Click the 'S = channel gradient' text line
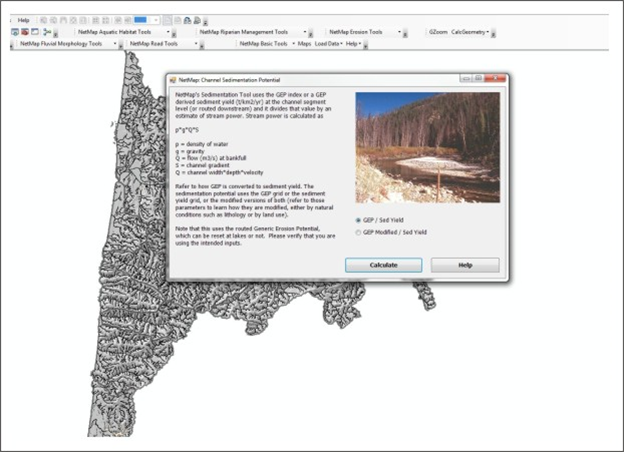624x452 pixels. pyautogui.click(x=202, y=165)
